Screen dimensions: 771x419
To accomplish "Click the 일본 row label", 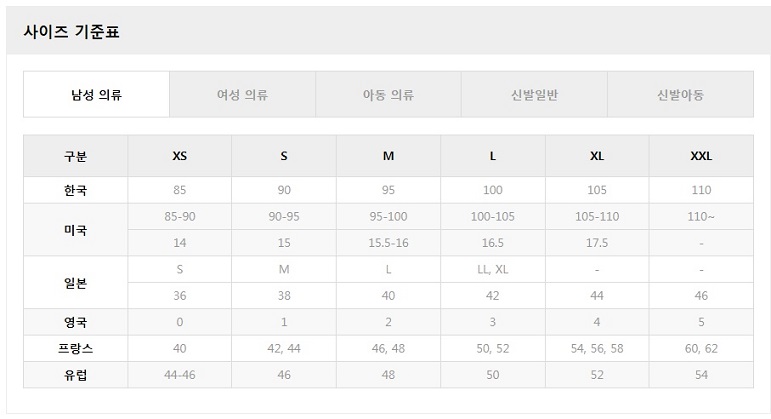I will tap(75, 283).
